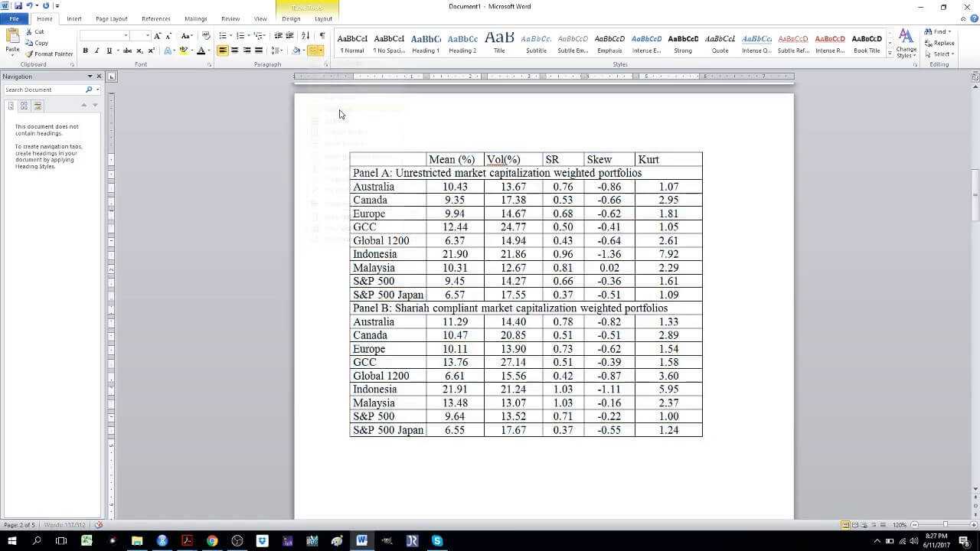This screenshot has height=551, width=980.
Task: Click the Sort icon
Action: click(305, 36)
